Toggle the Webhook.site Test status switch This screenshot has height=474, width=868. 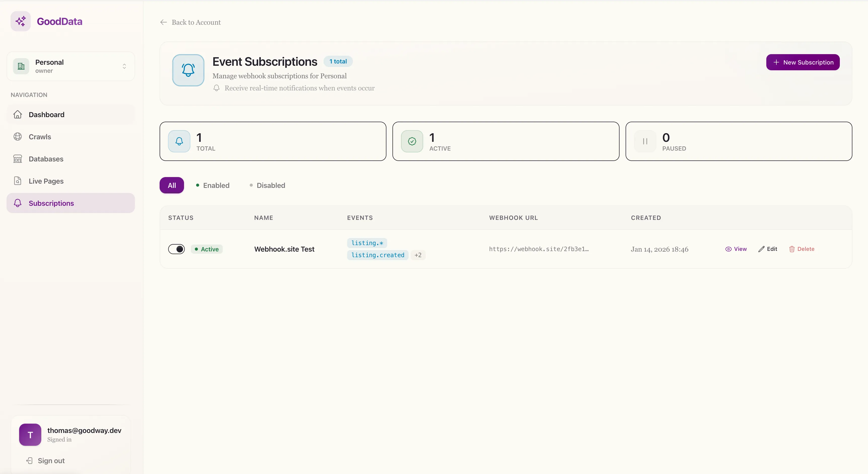click(x=176, y=249)
